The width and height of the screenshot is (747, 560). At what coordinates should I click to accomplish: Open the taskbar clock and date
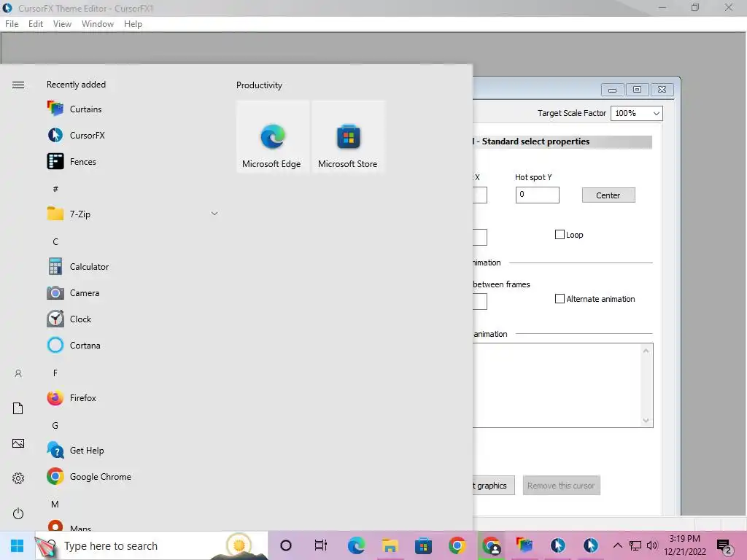tap(684, 545)
